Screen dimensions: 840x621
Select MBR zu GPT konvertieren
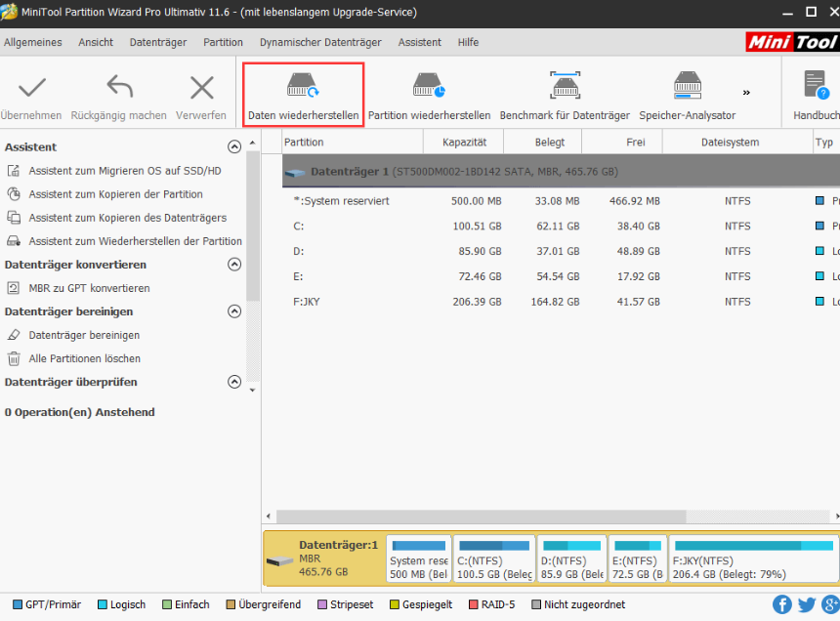click(x=89, y=288)
